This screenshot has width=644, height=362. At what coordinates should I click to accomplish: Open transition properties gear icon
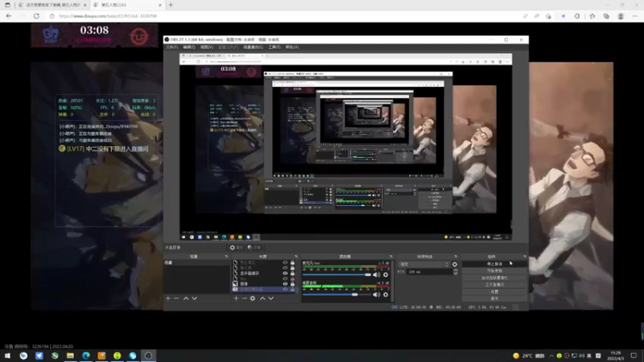point(455,265)
